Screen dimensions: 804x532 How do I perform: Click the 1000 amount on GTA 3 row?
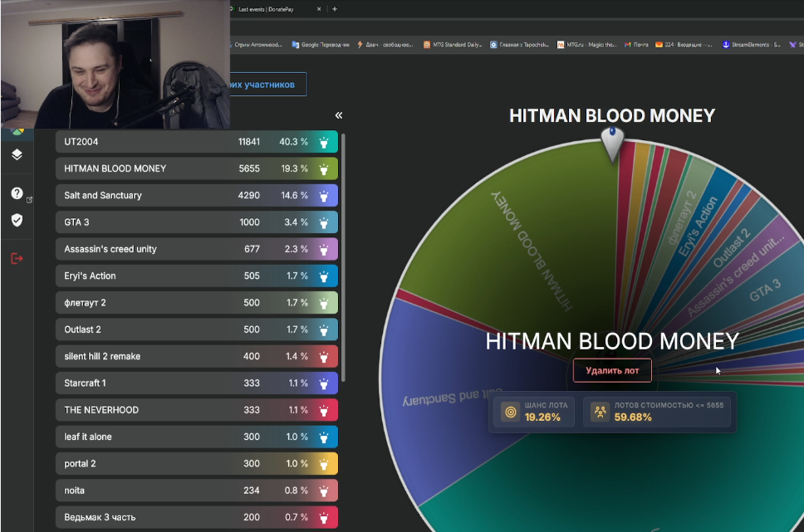pos(250,222)
